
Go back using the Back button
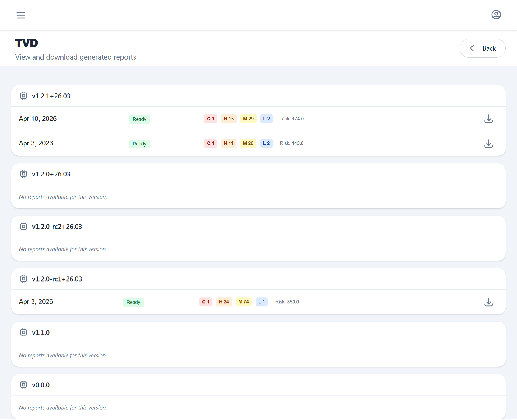pyautogui.click(x=482, y=48)
